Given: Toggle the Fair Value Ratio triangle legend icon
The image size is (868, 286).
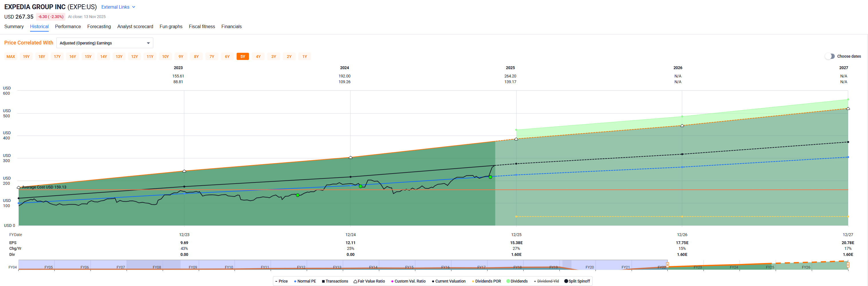Looking at the screenshot, I should tap(355, 281).
